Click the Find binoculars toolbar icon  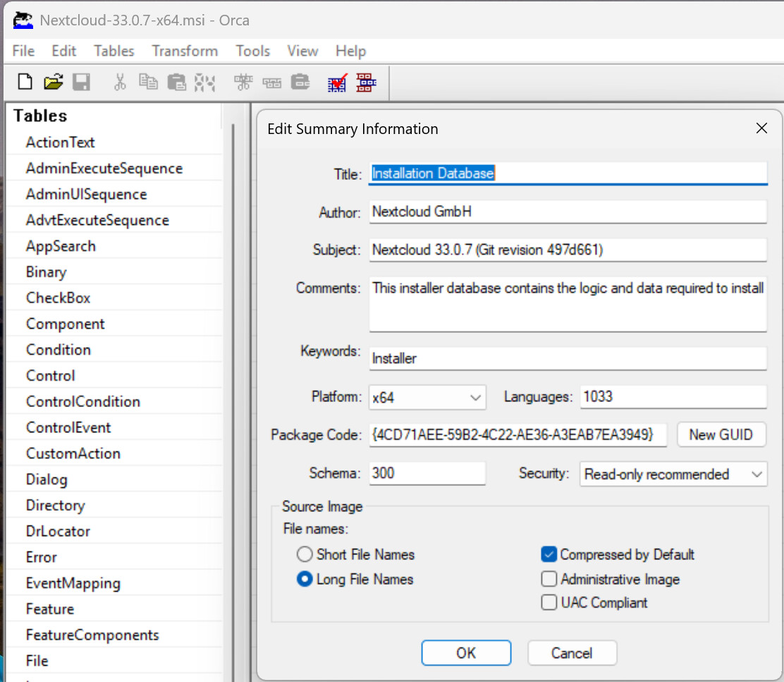(204, 82)
